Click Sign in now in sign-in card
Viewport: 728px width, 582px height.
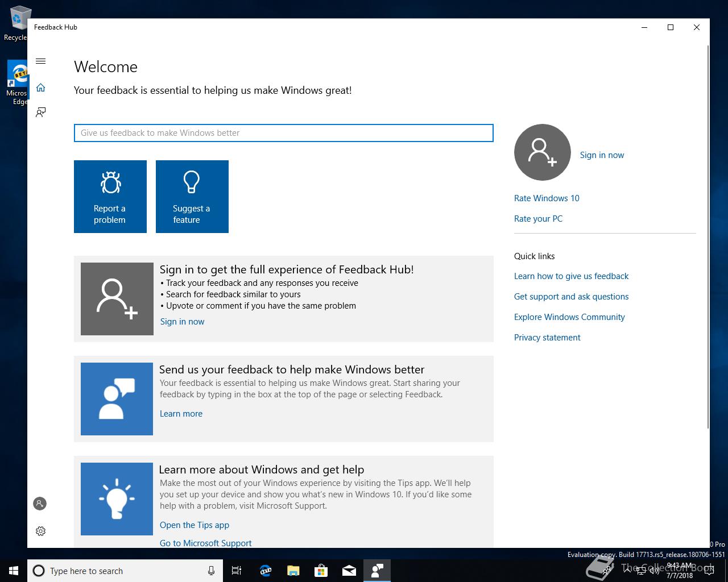(x=182, y=322)
